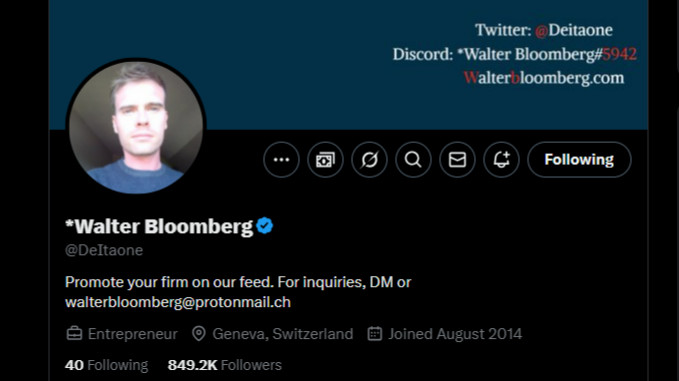Click the protonmail email address
Viewport: 679px width, 381px height.
178,302
